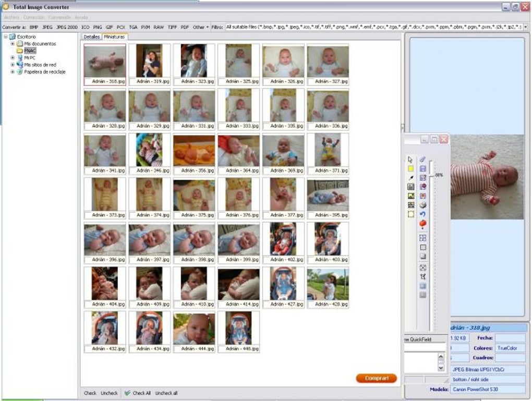Click the plain rectangle frame icon in toolbox
This screenshot has height=401, width=532.
coord(422,247)
